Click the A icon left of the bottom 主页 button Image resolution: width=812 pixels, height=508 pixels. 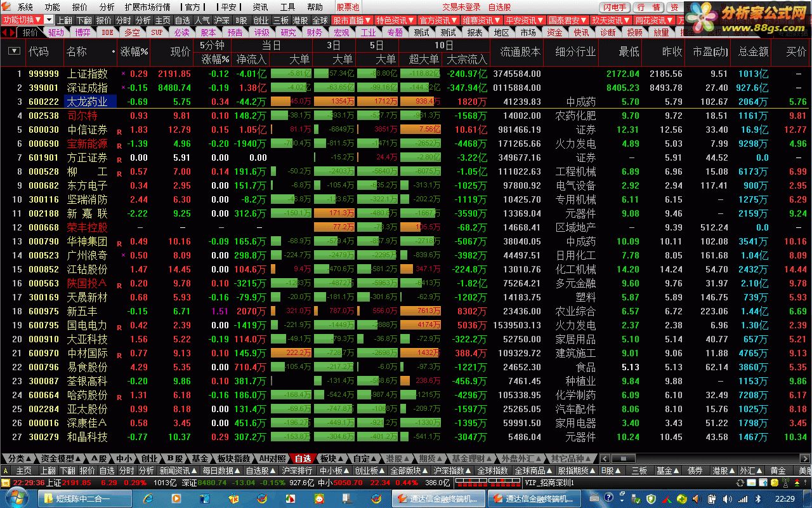tap(6, 471)
